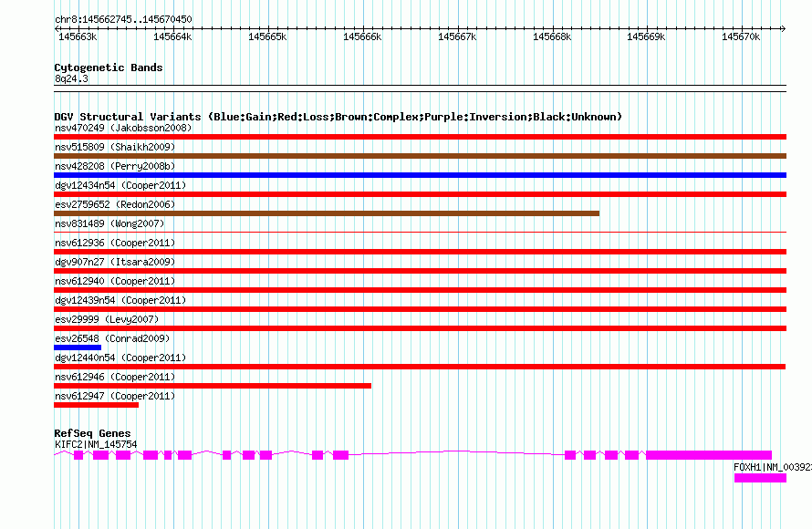Select the red esv29999 variant bar
Screen dimensions: 812x529
point(420,328)
